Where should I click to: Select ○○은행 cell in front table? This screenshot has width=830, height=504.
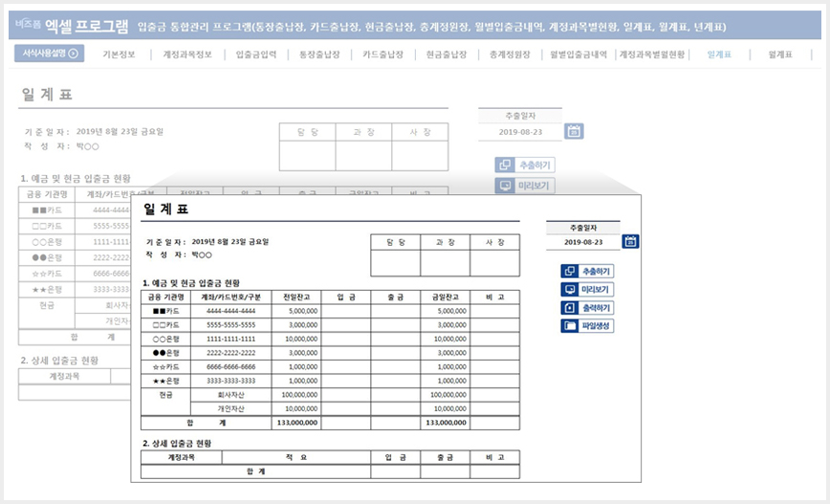tap(165, 339)
